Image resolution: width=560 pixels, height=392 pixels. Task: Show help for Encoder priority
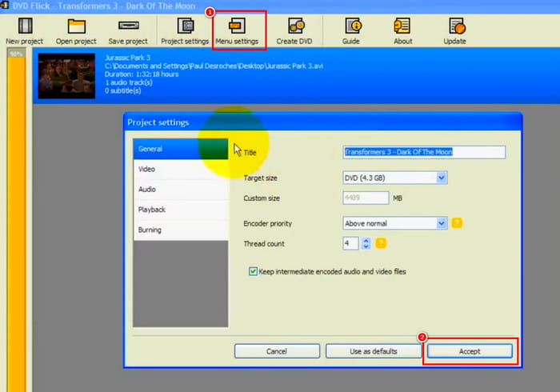(x=457, y=223)
